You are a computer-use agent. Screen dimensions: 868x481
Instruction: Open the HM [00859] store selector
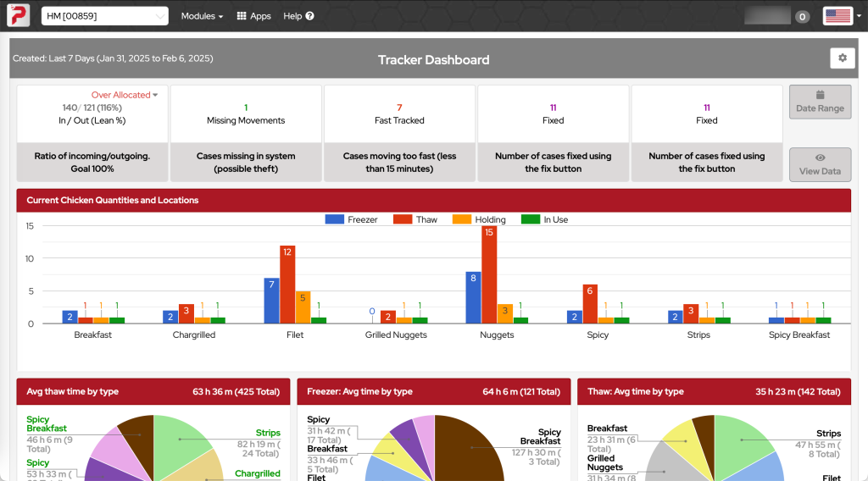point(104,16)
